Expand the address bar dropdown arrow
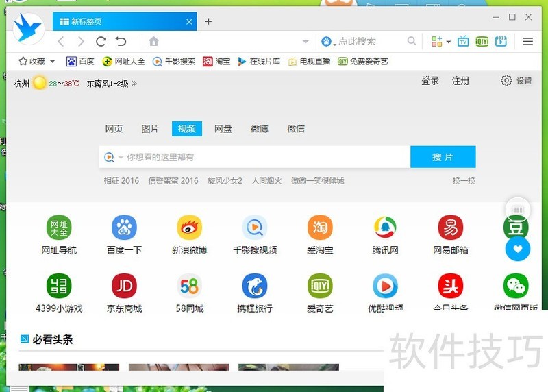 (306, 42)
